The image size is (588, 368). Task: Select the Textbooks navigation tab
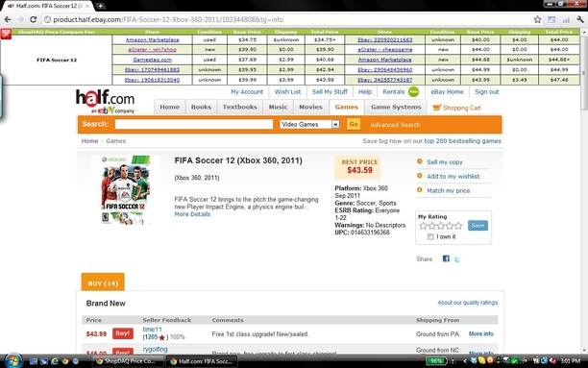point(239,107)
